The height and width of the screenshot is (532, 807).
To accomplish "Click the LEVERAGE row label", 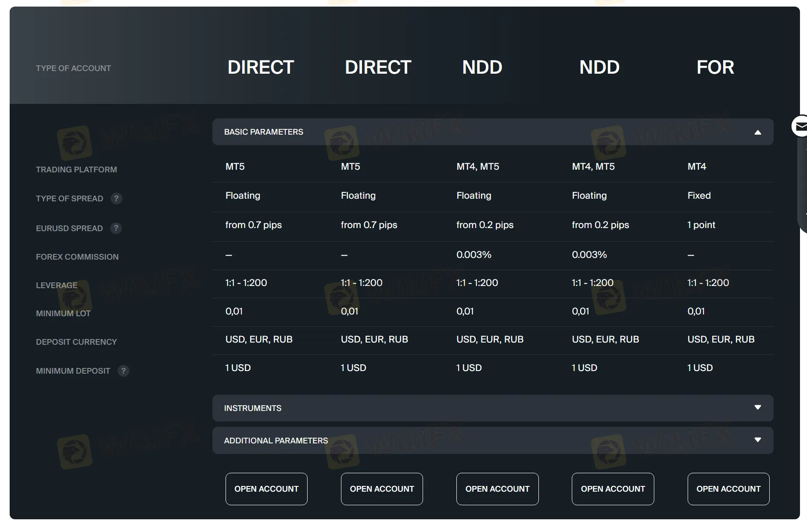I will point(57,286).
